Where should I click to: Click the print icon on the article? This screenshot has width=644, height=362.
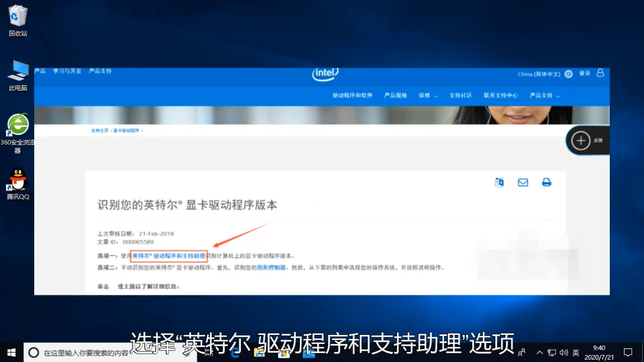[x=546, y=183]
